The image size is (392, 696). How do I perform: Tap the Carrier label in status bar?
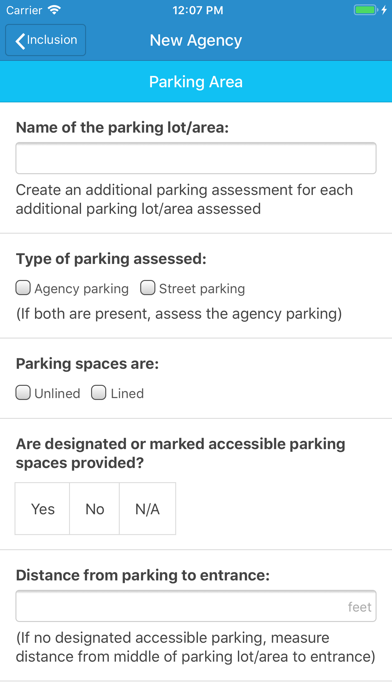[24, 10]
